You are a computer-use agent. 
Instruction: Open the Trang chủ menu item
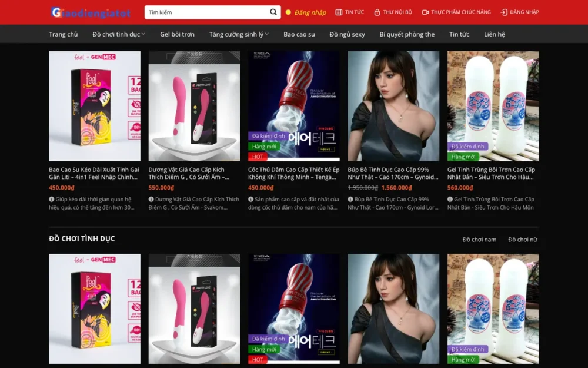point(64,34)
